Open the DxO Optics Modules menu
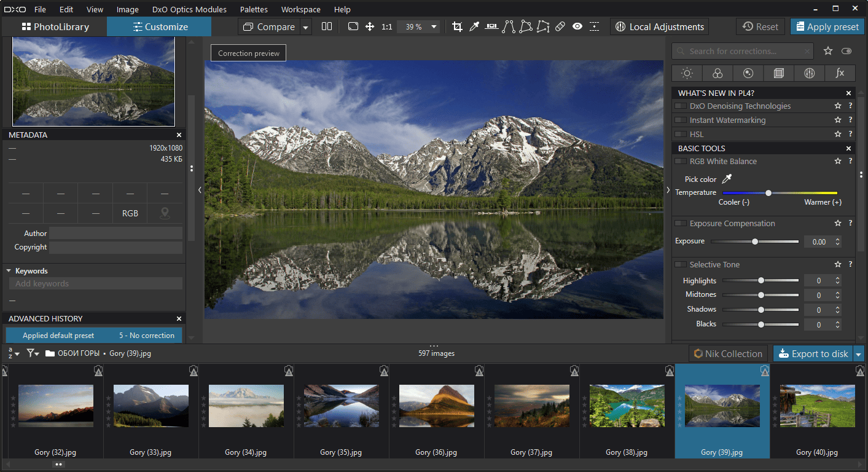The height and width of the screenshot is (472, 868). 189,9
